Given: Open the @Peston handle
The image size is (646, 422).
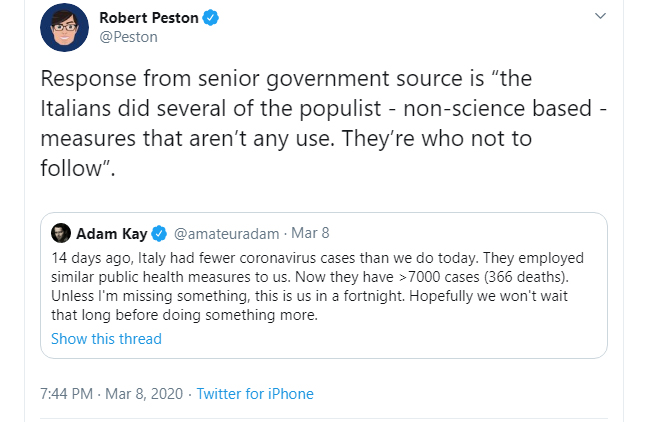Looking at the screenshot, I should coord(128,37).
